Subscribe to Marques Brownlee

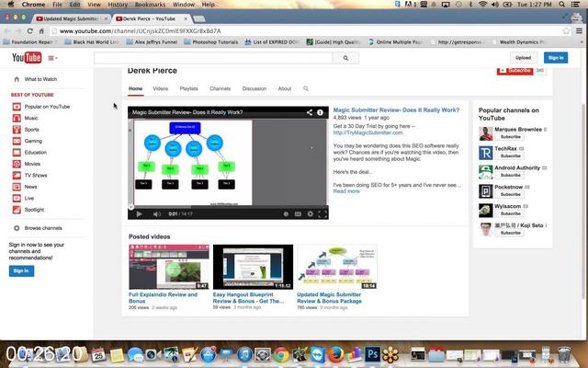point(510,137)
